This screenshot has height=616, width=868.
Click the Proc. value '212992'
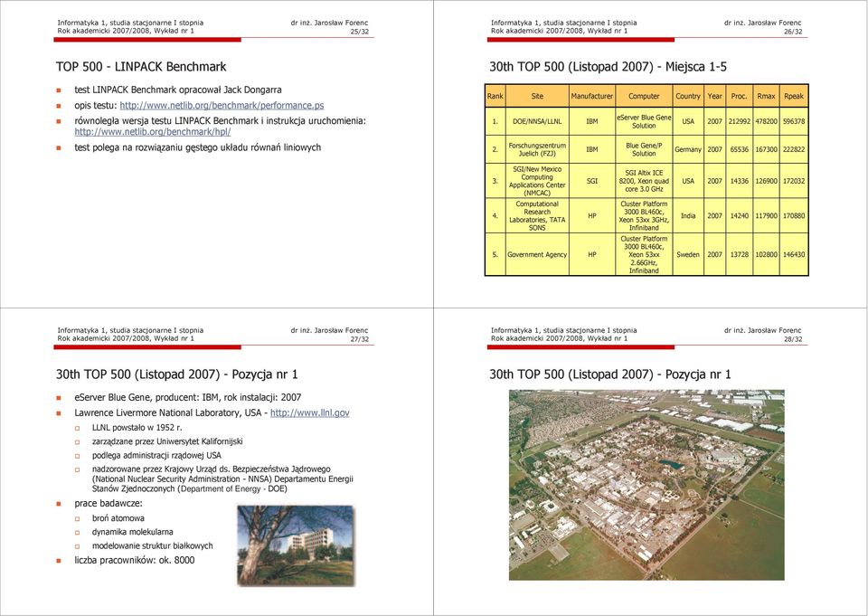pyautogui.click(x=739, y=121)
